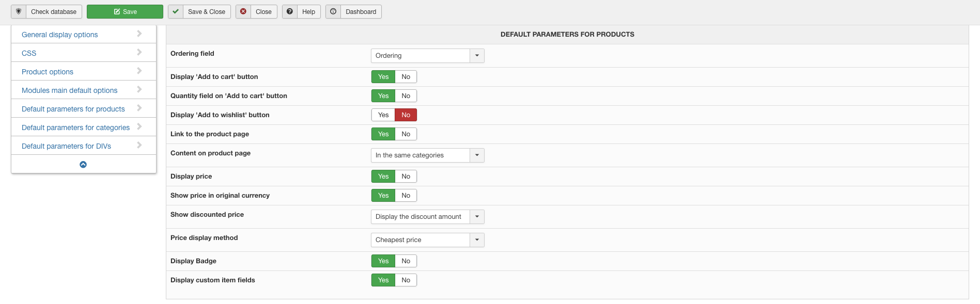Set Display 'Add to wishlist' button to Yes
Image resolution: width=980 pixels, height=304 pixels.
coord(383,115)
